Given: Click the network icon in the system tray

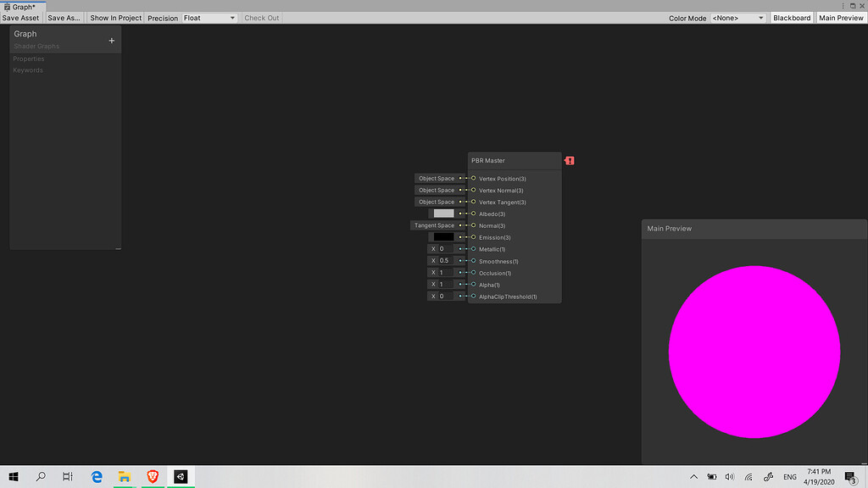Looking at the screenshot, I should (747, 476).
